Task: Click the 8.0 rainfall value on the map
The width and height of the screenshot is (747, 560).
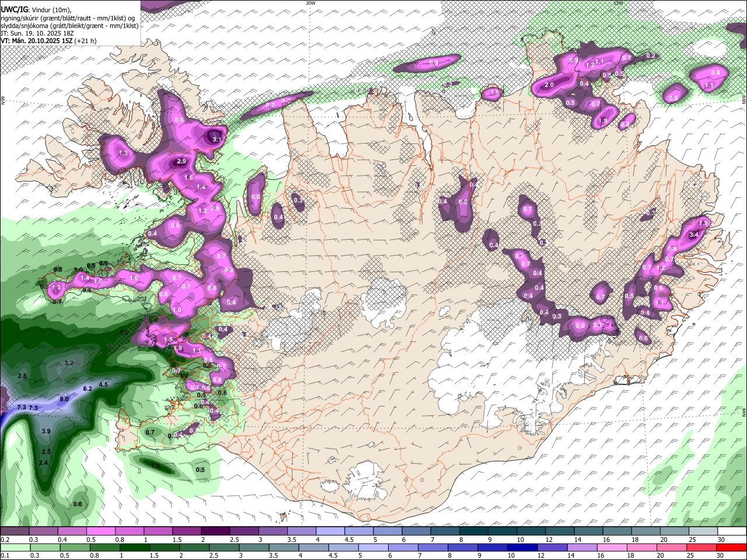Action: click(64, 399)
